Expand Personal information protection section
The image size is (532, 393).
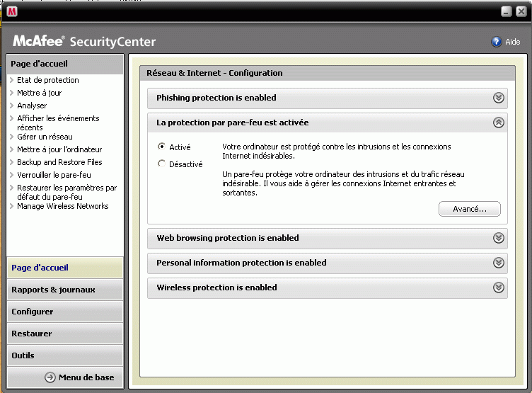[499, 263]
